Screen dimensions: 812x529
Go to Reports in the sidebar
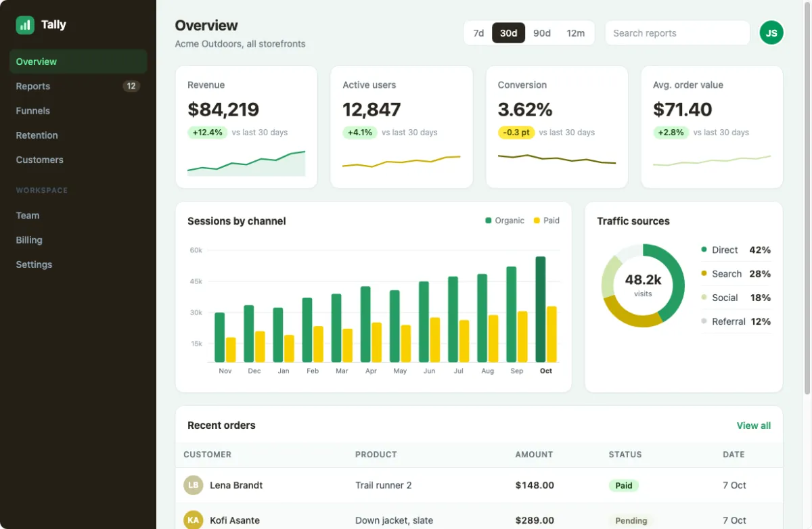coord(78,86)
